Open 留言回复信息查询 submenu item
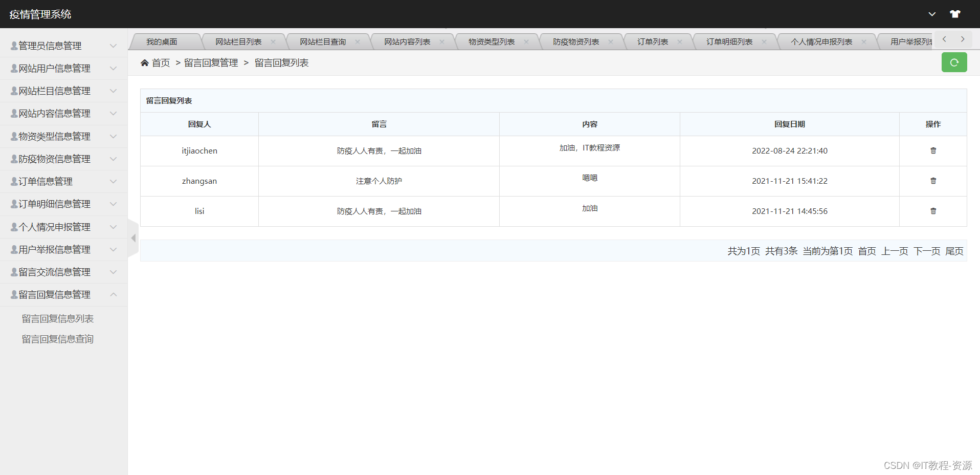 [x=58, y=339]
